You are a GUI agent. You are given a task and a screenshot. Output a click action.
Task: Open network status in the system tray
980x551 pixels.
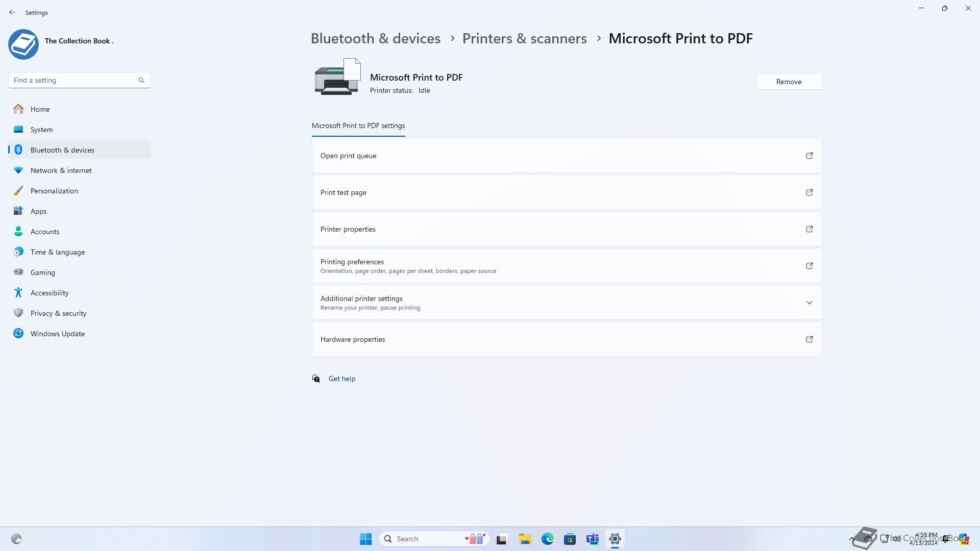885,539
